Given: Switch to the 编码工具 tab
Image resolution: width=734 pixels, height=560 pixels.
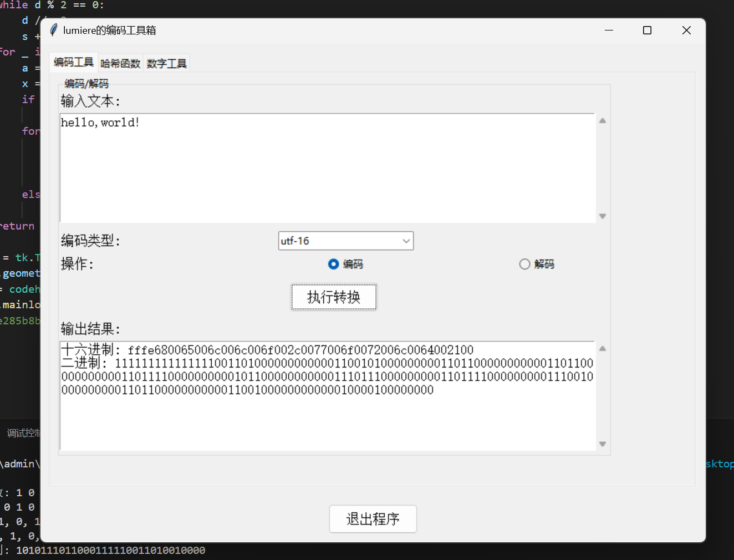Looking at the screenshot, I should [74, 62].
